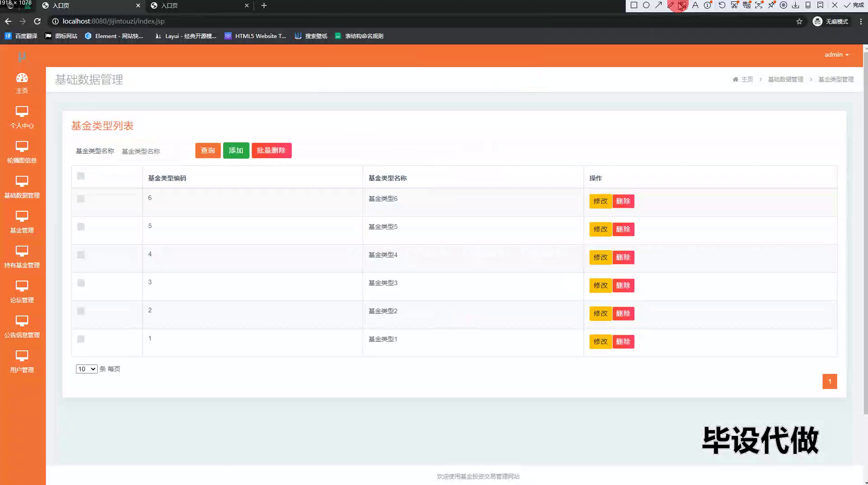Click the undo icon in the screenshot toolbar
Image resolution: width=868 pixels, height=485 pixels.
tap(722, 5)
